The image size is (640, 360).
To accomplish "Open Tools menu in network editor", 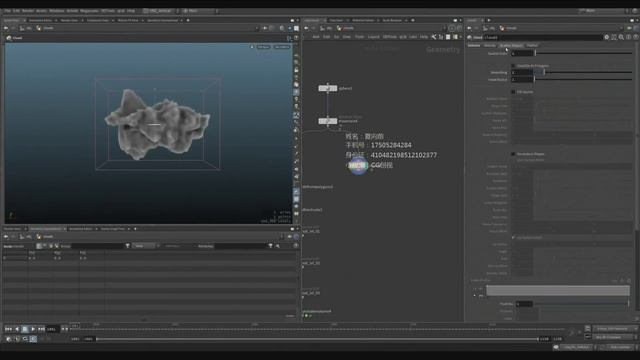I will pyautogui.click(x=359, y=37).
